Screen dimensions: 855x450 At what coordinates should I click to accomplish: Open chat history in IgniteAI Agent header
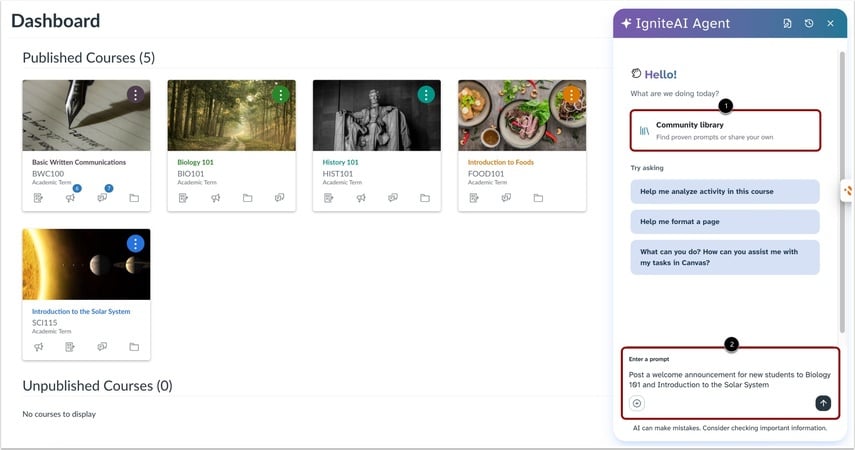pyautogui.click(x=809, y=23)
